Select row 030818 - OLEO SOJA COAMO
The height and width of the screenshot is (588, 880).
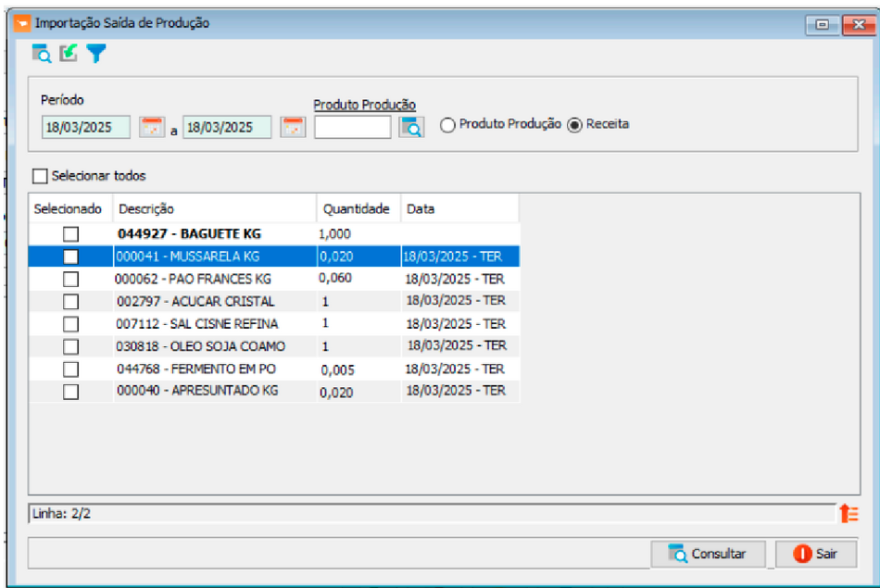point(274,346)
